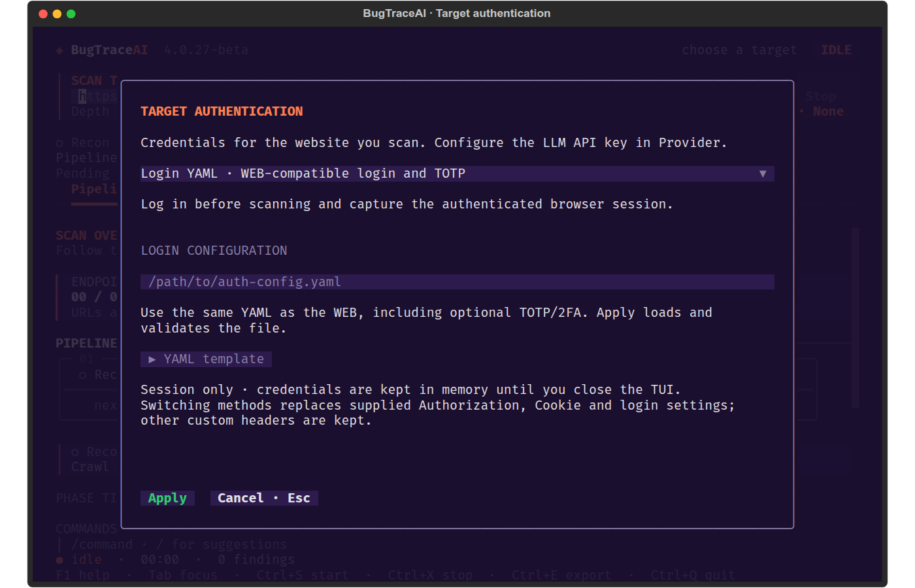The width and height of the screenshot is (915, 588).
Task: Zoom the window with the green button
Action: click(71, 14)
